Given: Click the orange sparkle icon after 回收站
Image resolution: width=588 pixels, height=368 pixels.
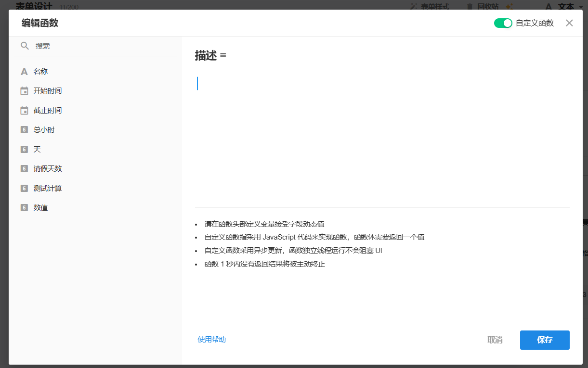Looking at the screenshot, I should (509, 6).
